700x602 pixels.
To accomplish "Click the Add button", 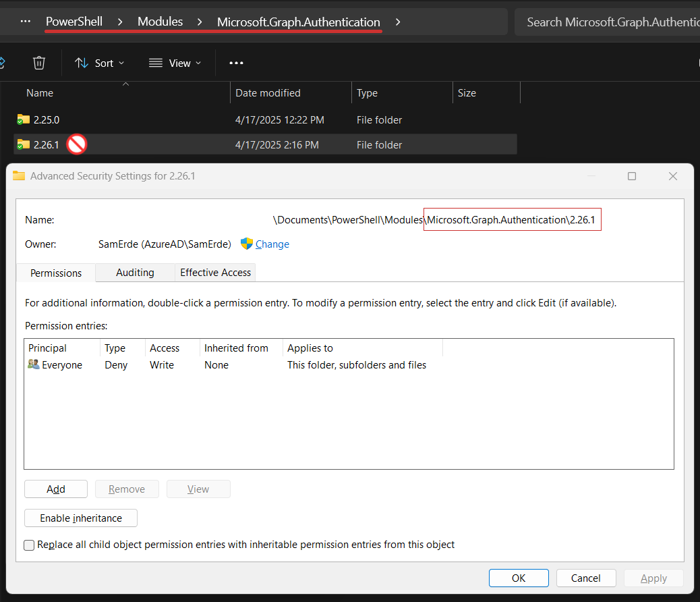I will [x=56, y=489].
